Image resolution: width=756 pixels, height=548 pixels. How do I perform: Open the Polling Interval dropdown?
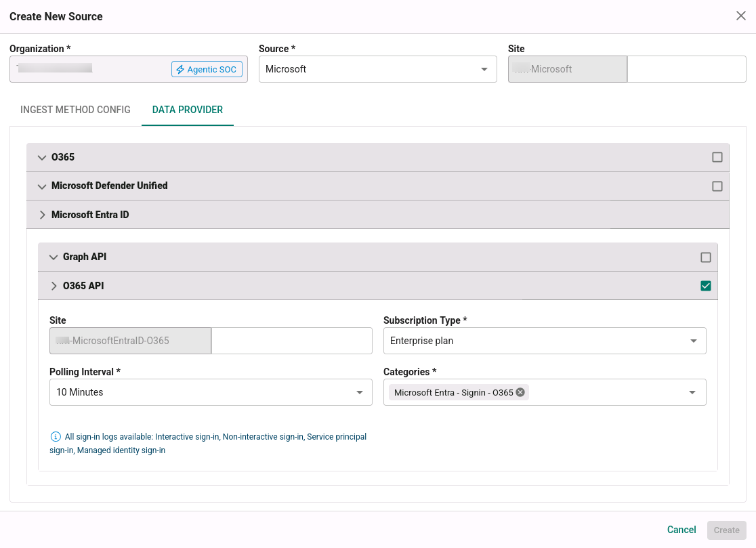(x=211, y=392)
